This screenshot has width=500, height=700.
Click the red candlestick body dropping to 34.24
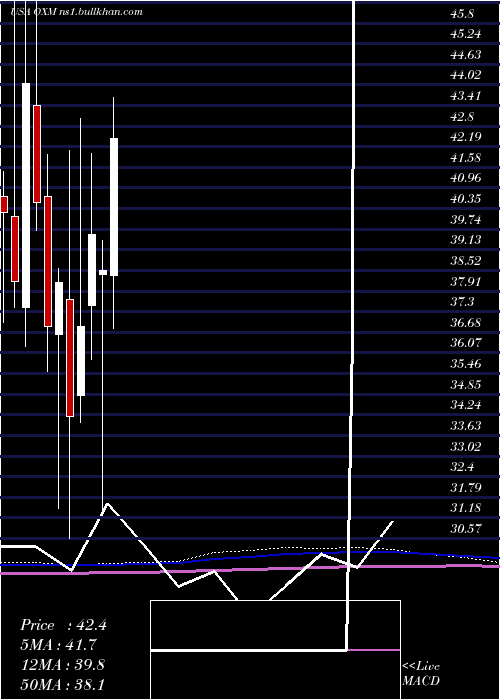(x=70, y=358)
